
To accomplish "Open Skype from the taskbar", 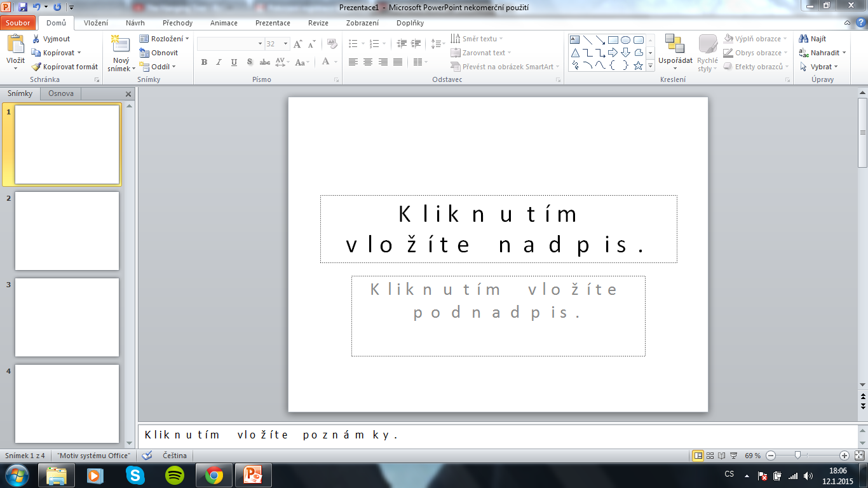I will click(x=135, y=475).
